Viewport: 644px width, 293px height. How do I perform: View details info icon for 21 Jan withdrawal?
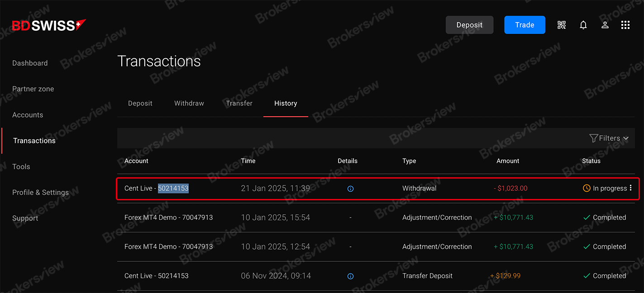click(350, 189)
